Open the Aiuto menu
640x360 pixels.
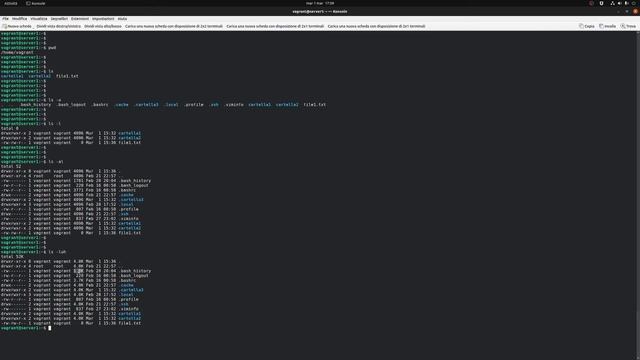(122, 19)
